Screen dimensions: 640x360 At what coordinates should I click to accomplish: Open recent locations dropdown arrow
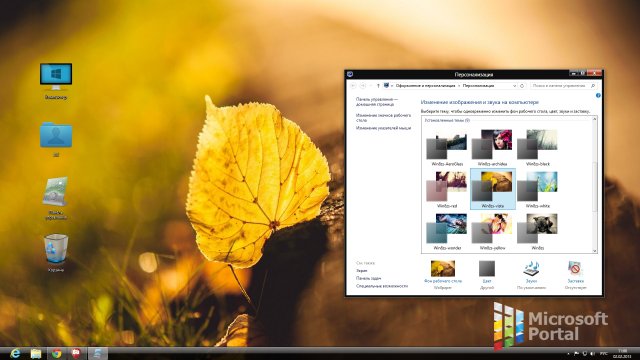pos(371,86)
